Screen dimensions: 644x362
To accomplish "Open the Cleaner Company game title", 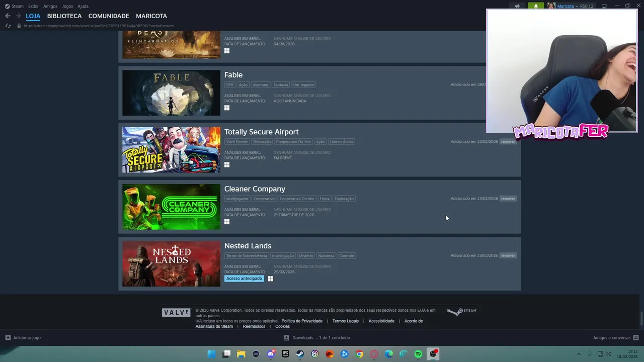I will click(x=255, y=189).
